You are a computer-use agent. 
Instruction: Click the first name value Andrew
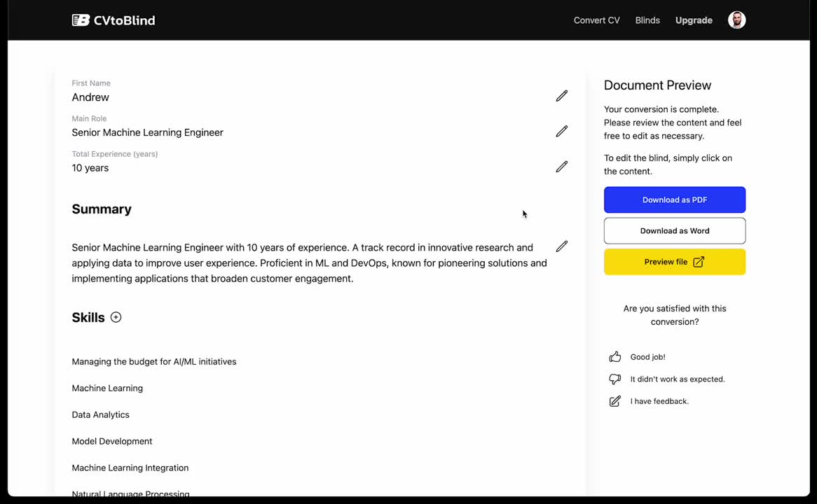pyautogui.click(x=90, y=97)
